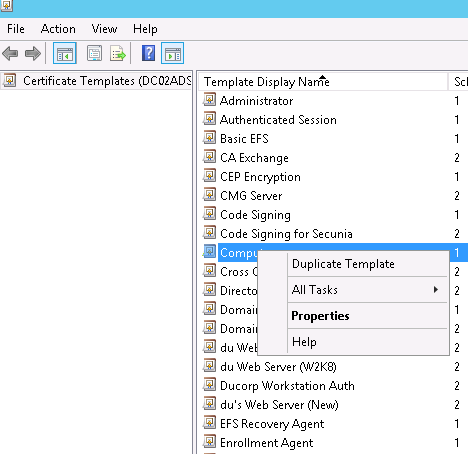
Task: Click the highlighted Computer template icon
Action: (x=209, y=251)
